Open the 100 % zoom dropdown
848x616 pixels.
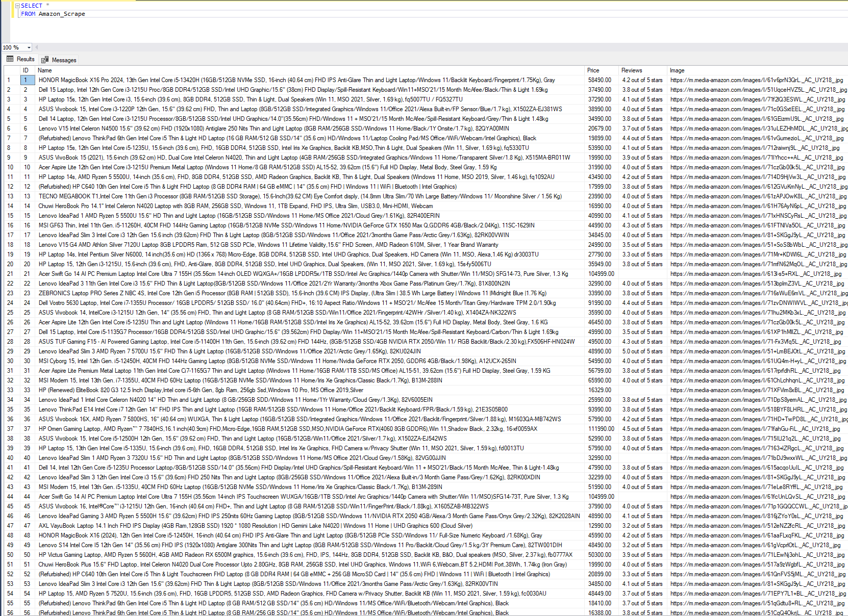coord(29,47)
